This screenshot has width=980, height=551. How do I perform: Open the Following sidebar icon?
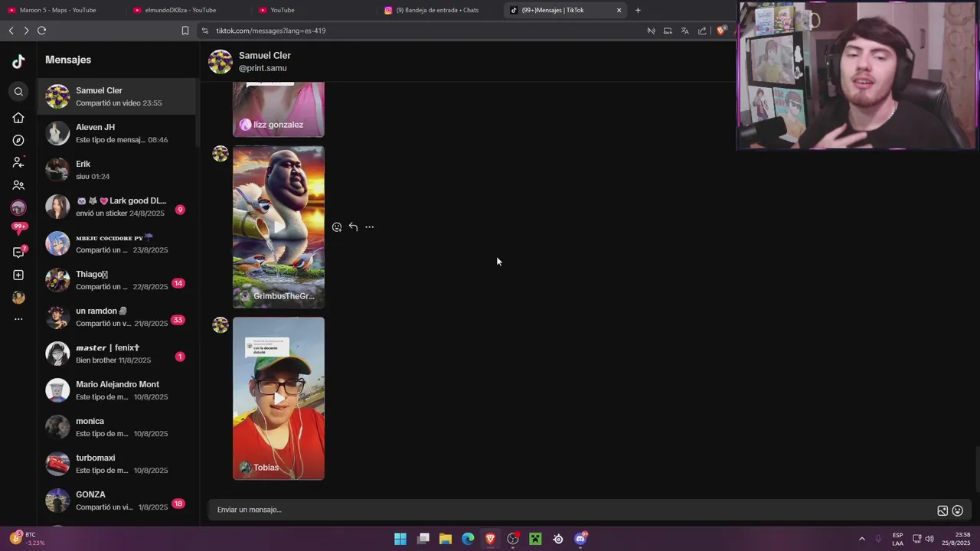point(18,162)
